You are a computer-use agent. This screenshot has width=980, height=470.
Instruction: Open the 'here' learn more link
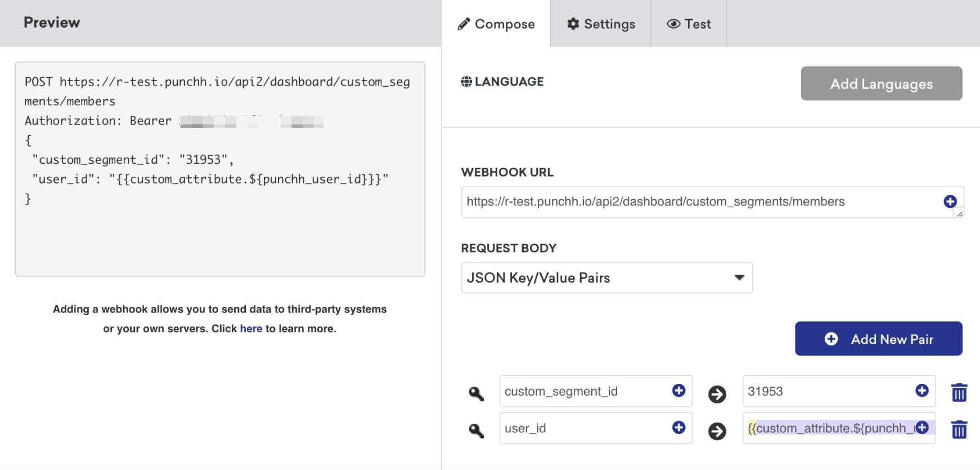point(251,329)
